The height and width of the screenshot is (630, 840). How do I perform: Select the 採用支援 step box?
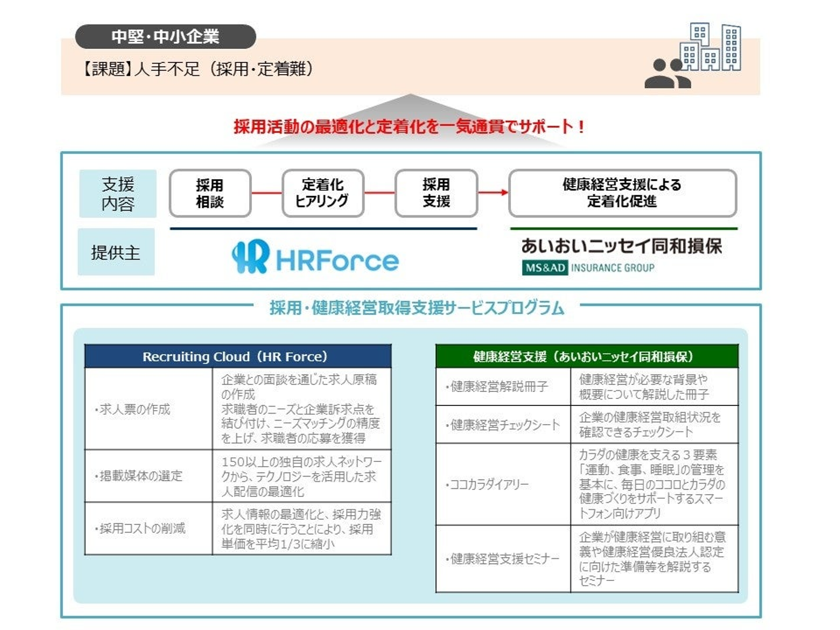point(436,193)
